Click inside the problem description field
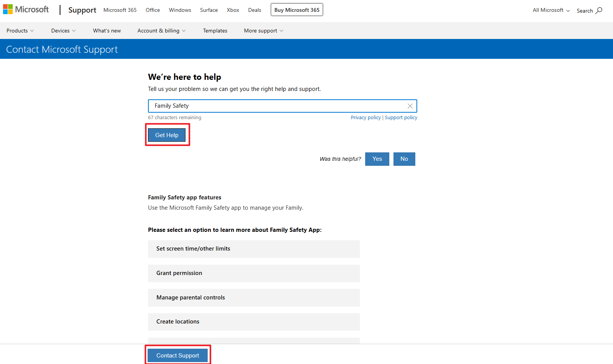 [x=282, y=106]
